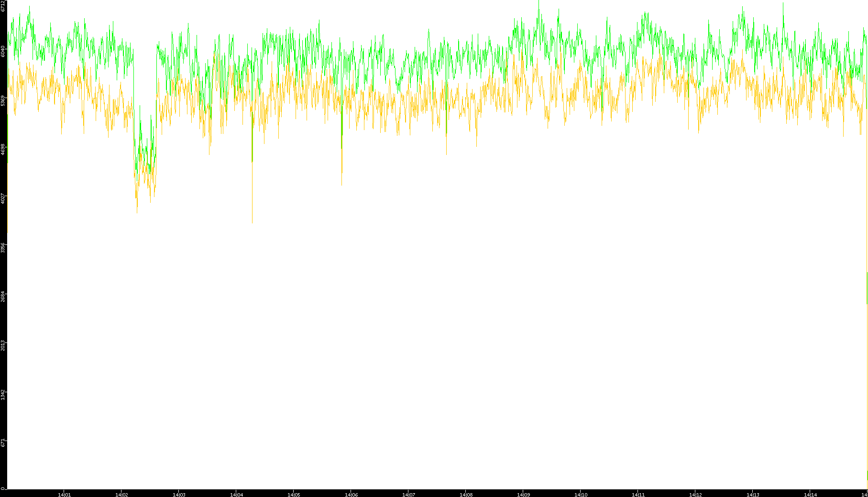The height and width of the screenshot is (497, 868).
Task: Select the 6040 value axis label
Action: (x=3, y=51)
